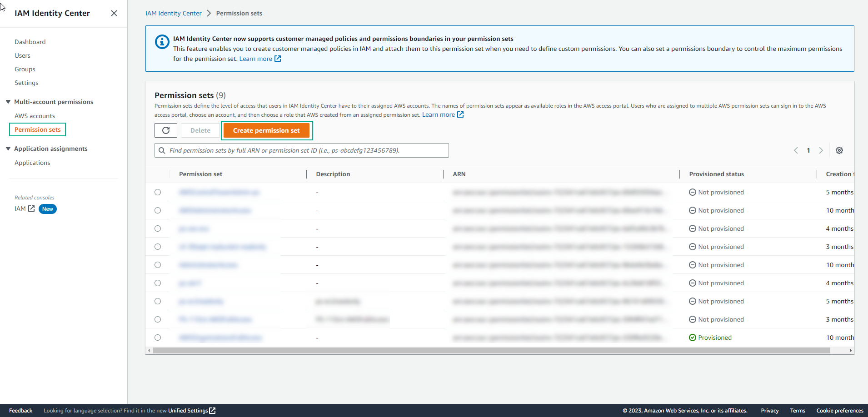Select the fourth row radio button, created 3 months ago
This screenshot has height=417, width=868.
(158, 247)
